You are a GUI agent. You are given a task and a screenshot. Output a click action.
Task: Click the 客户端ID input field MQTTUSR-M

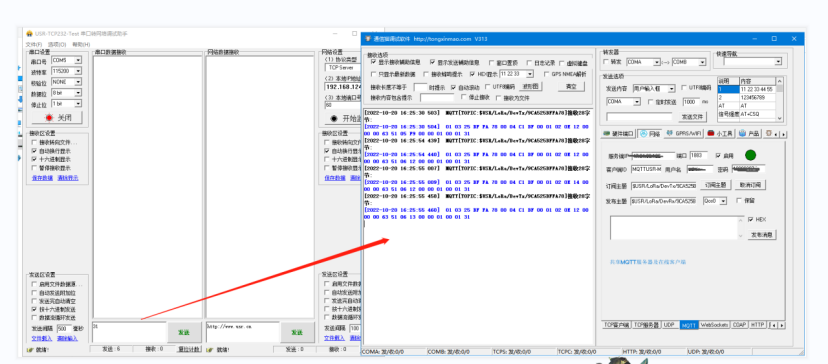646,169
